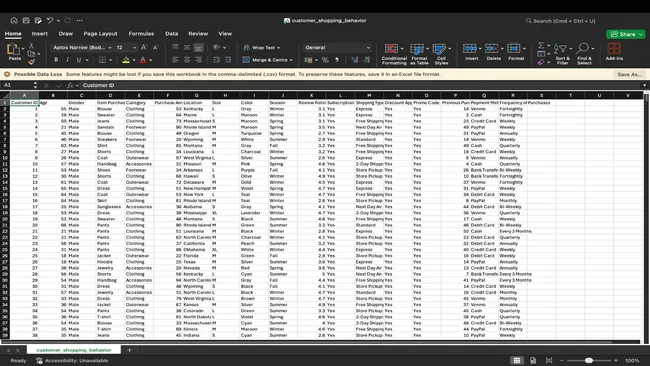This screenshot has width=650, height=366.
Task: Toggle Underline formatting
Action: 79,60
